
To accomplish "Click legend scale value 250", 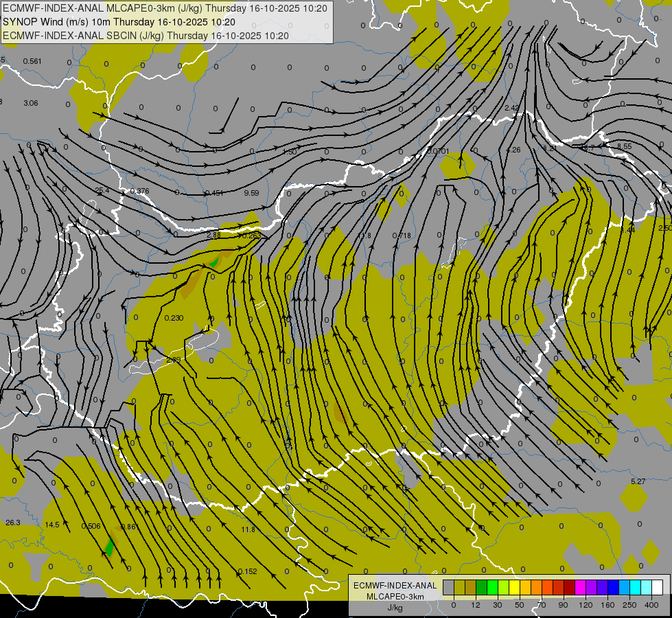I will [629, 605].
